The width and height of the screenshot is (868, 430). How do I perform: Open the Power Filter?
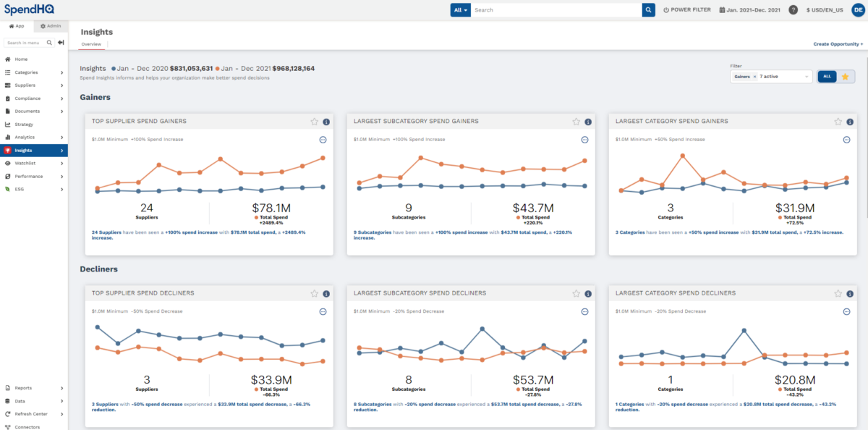tap(686, 9)
